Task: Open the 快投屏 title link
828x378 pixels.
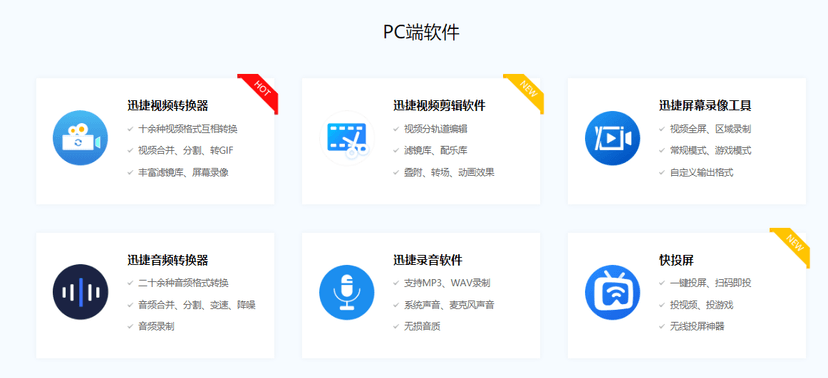Action: [x=676, y=260]
